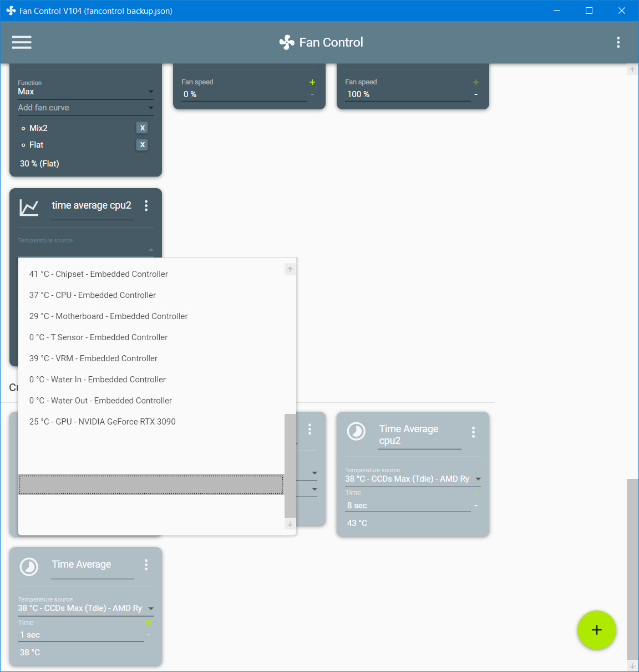This screenshot has width=639, height=672.
Task: Click the Fan Control fan logo
Action: [x=286, y=42]
